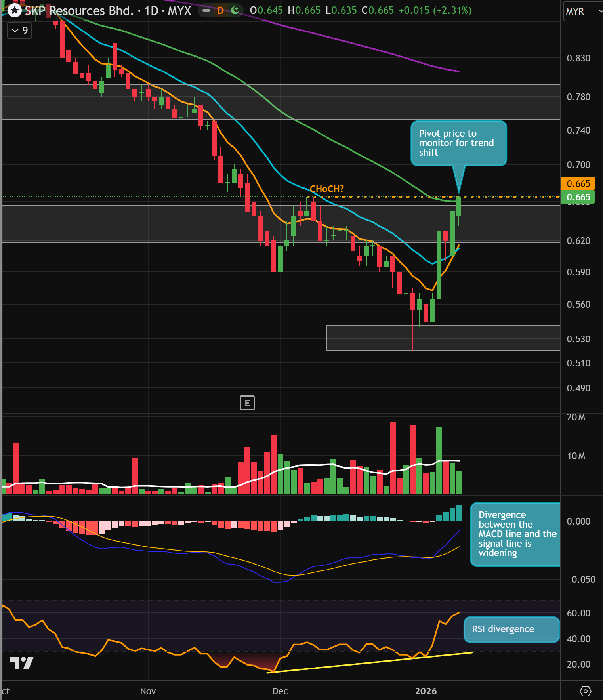Click the 0.530 price axis label
Screen dimensions: 603x700
tap(578, 339)
